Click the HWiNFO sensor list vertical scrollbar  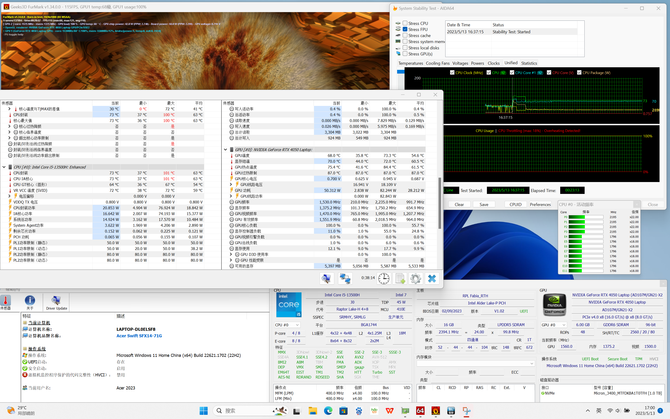click(x=440, y=203)
